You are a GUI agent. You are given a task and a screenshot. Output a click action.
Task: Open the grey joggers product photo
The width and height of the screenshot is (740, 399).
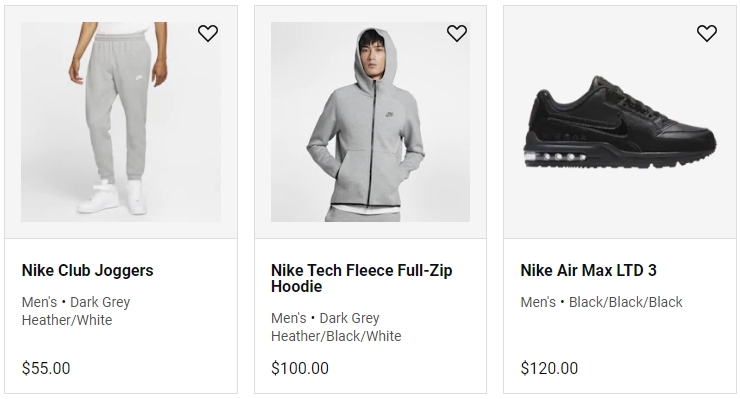[121, 122]
